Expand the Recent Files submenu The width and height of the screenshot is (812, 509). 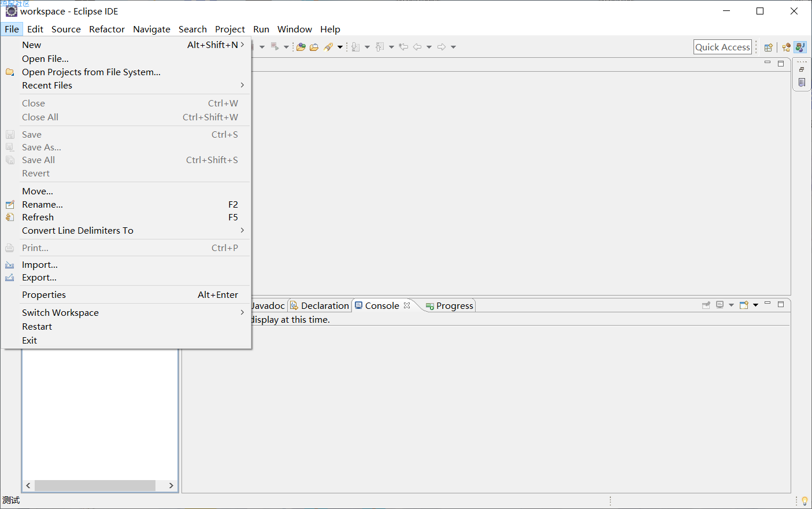click(x=126, y=85)
